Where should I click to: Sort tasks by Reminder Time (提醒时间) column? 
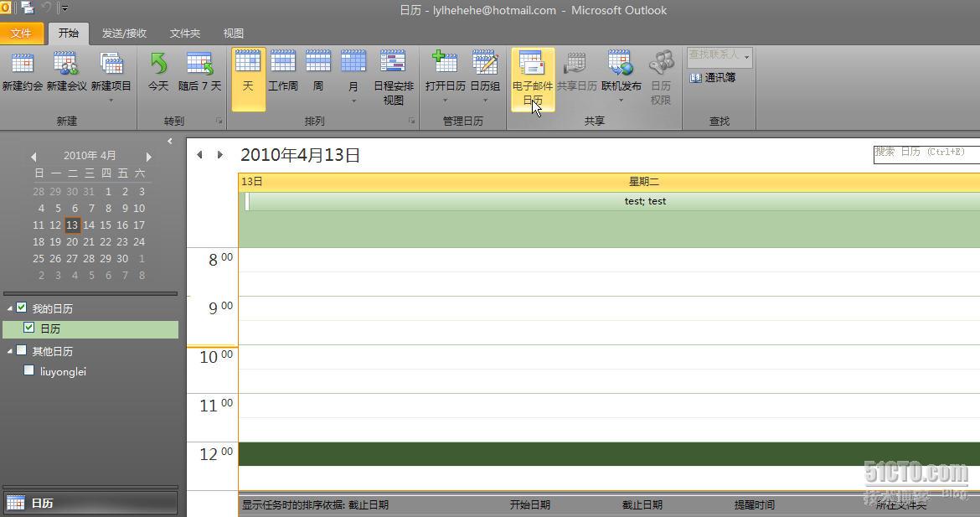click(x=755, y=504)
